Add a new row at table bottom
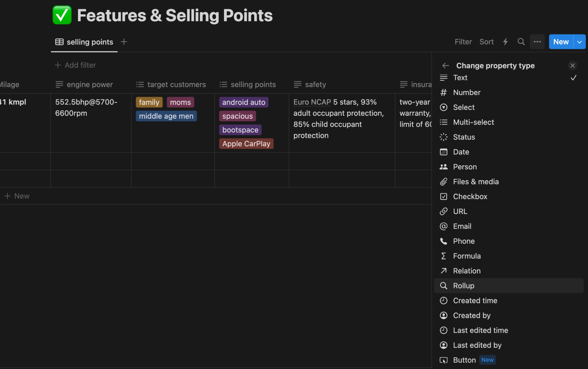This screenshot has height=369, width=588. (17, 196)
